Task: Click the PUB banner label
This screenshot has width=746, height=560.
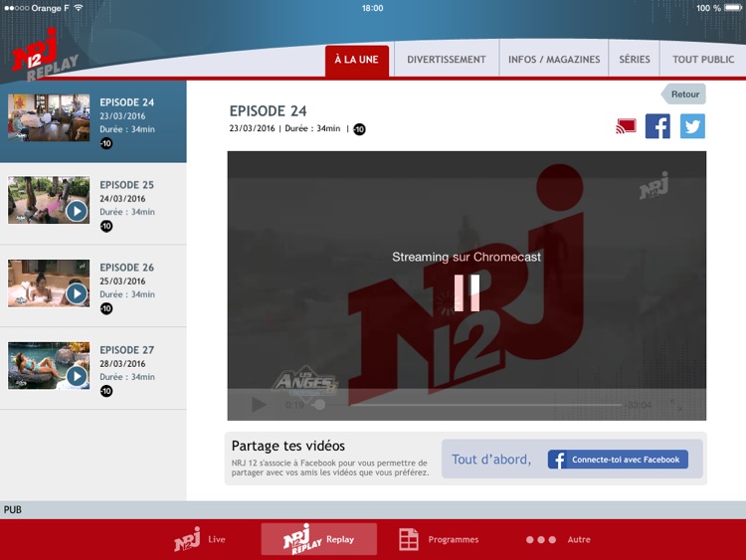Action: point(13,509)
